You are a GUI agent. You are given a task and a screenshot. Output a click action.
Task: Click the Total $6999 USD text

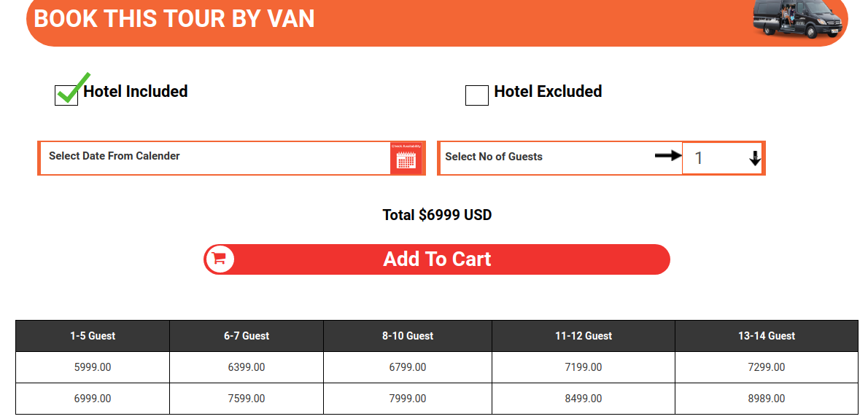tap(437, 215)
